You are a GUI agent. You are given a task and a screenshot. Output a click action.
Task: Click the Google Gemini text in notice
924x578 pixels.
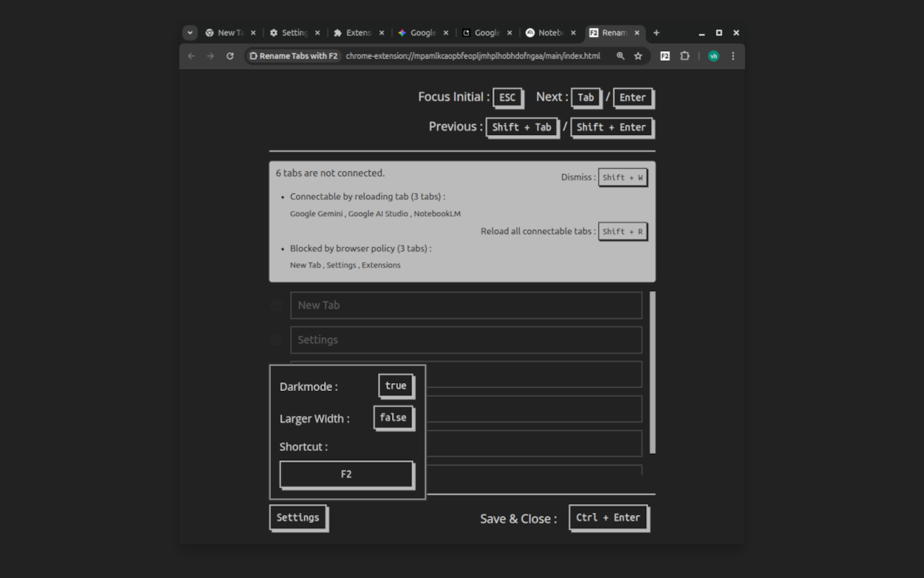click(316, 214)
